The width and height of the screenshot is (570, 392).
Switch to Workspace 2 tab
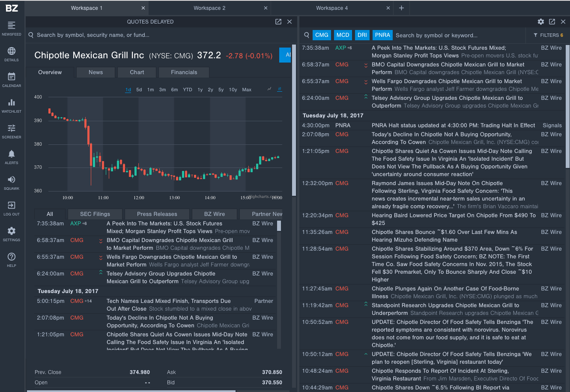(209, 8)
